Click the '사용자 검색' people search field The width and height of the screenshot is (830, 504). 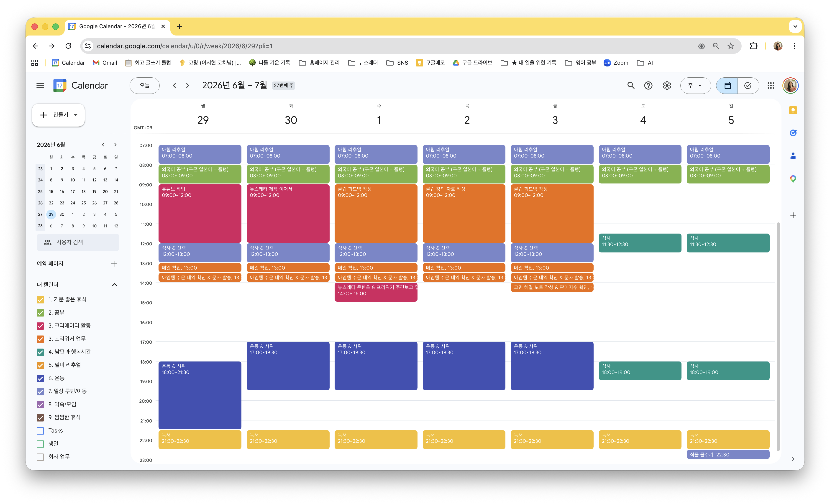[x=78, y=242]
